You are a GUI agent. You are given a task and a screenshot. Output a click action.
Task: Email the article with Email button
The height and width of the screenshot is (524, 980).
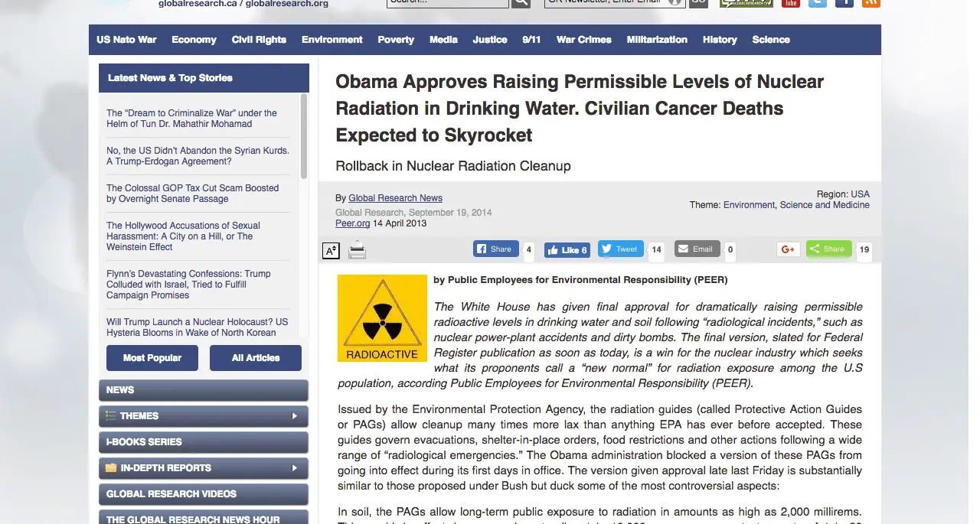point(697,249)
